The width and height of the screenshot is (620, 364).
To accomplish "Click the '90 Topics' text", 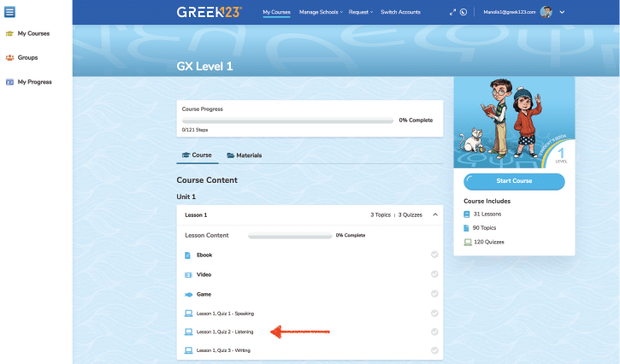I will pyautogui.click(x=484, y=228).
